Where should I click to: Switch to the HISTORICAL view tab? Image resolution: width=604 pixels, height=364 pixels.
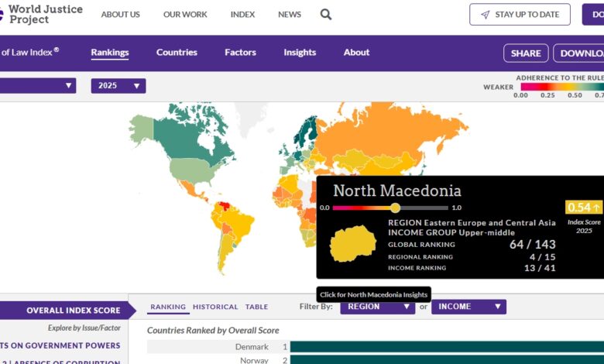pyautogui.click(x=215, y=307)
